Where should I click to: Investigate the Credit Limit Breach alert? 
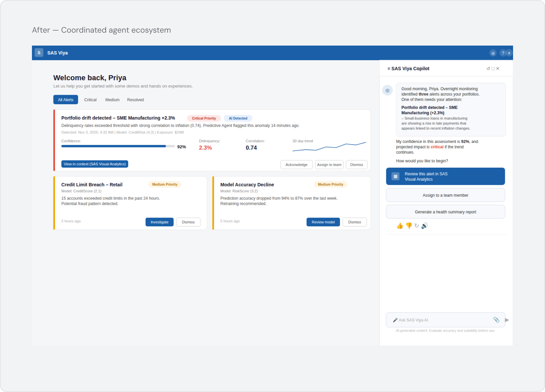coord(159,222)
